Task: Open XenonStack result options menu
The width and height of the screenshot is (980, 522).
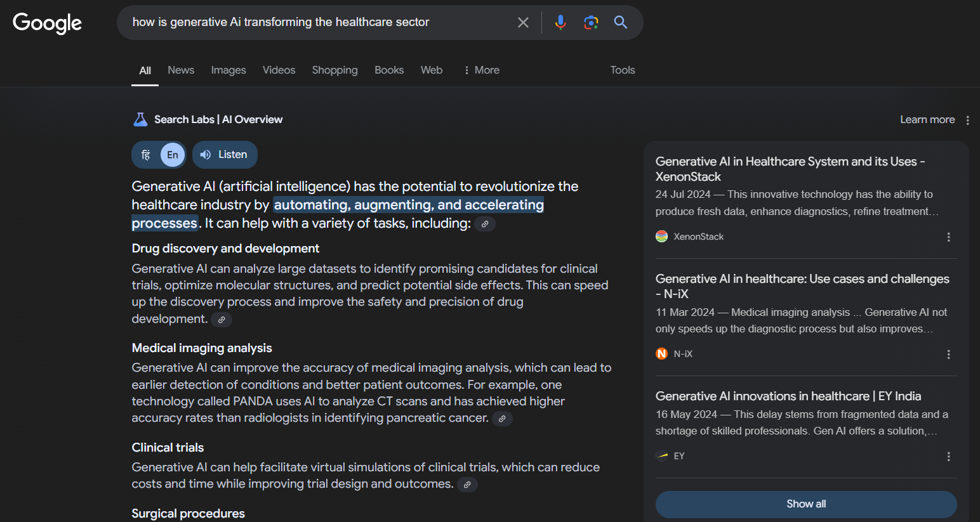Action: click(x=949, y=237)
